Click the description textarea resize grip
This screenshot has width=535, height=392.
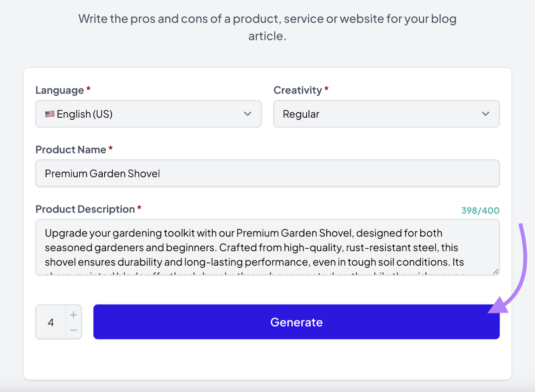496,271
